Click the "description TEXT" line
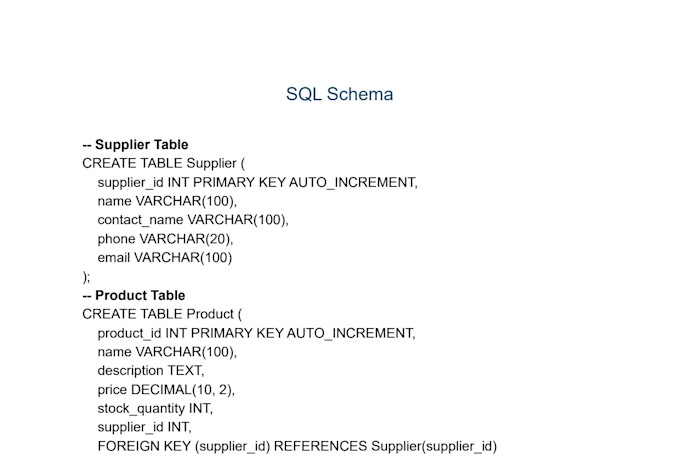 point(150,371)
